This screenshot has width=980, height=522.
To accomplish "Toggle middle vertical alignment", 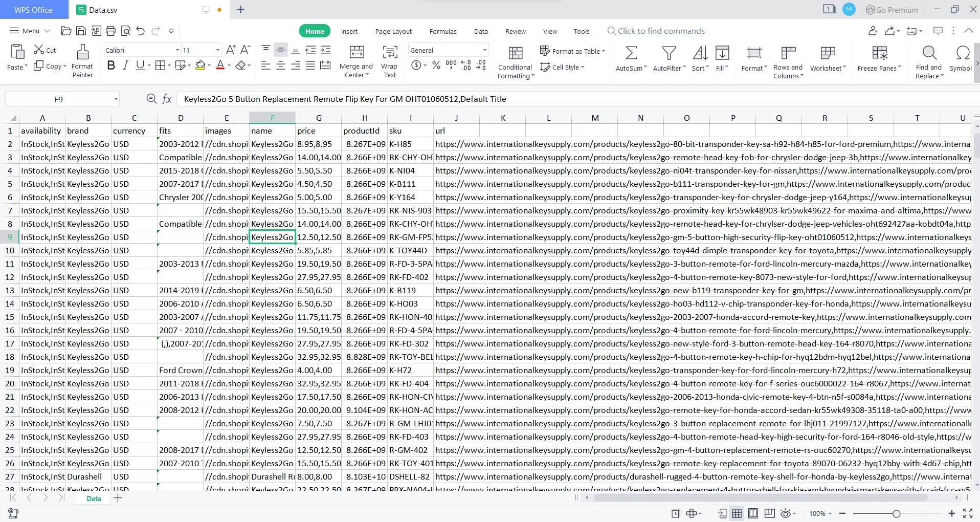I will [281, 50].
